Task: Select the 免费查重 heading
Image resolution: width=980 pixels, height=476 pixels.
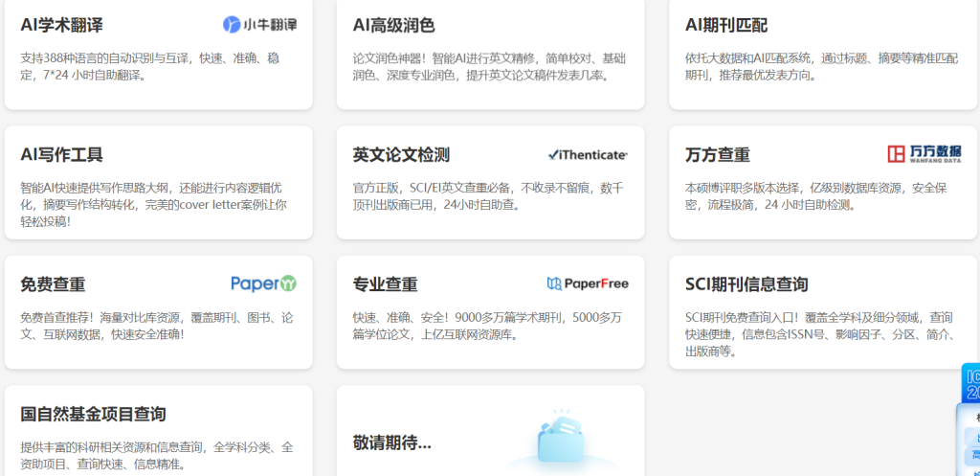Action: [53, 284]
